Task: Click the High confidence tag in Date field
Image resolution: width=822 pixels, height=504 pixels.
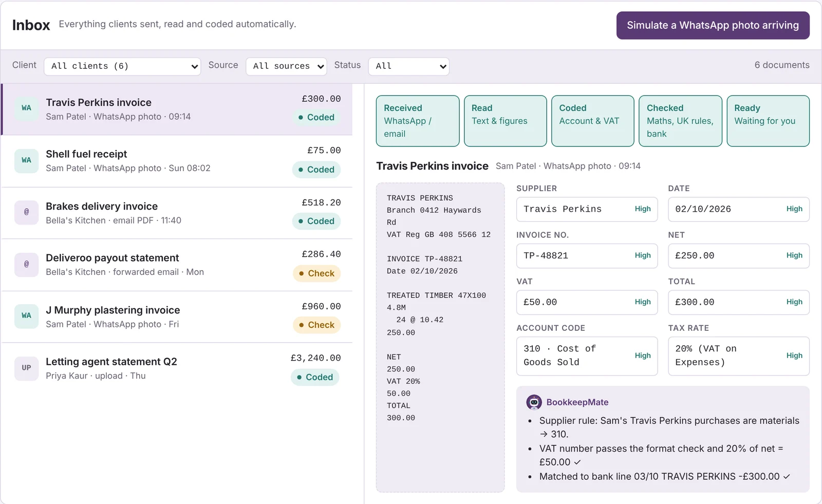Action: (794, 209)
